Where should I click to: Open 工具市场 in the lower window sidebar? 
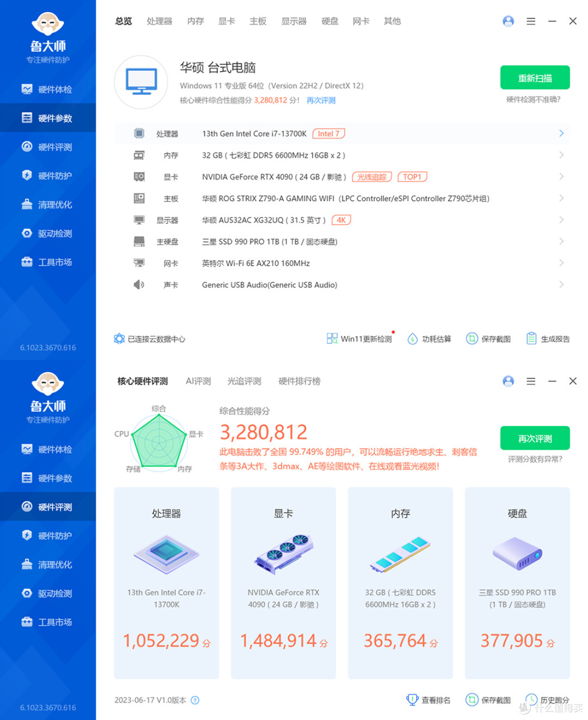click(x=48, y=623)
